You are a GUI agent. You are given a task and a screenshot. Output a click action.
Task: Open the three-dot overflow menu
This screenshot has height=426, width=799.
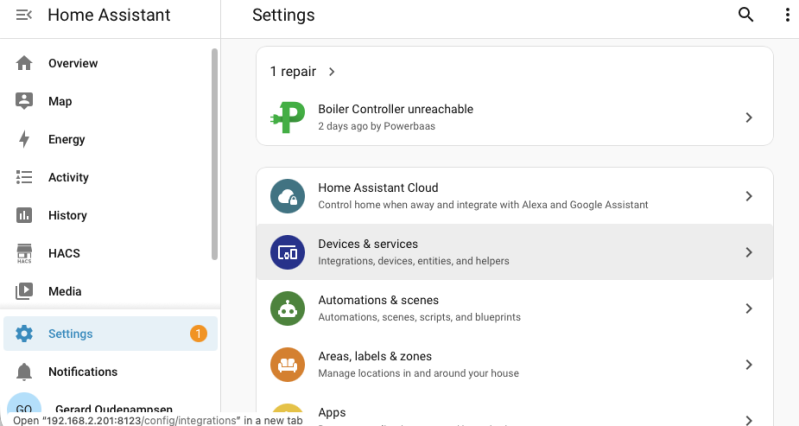click(787, 15)
